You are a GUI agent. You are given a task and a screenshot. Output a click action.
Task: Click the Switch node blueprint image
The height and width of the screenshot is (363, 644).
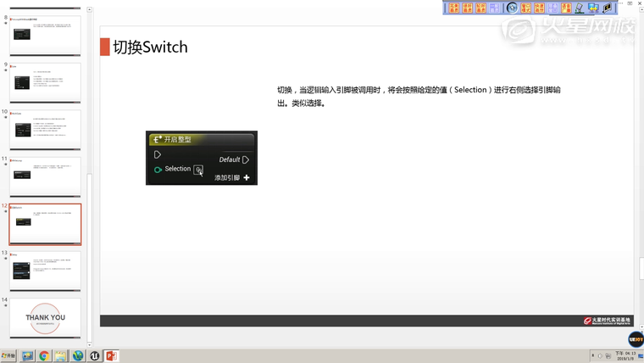tap(201, 158)
